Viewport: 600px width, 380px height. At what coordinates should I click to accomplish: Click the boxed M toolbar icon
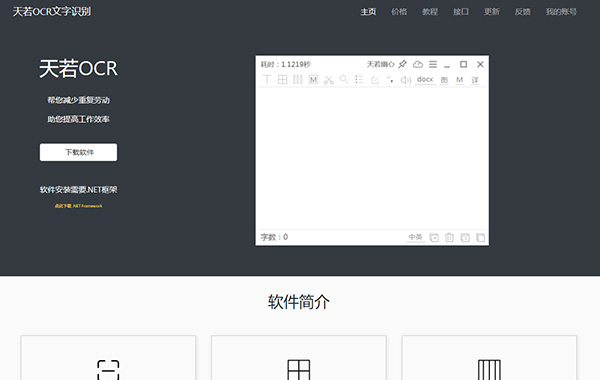[x=313, y=80]
